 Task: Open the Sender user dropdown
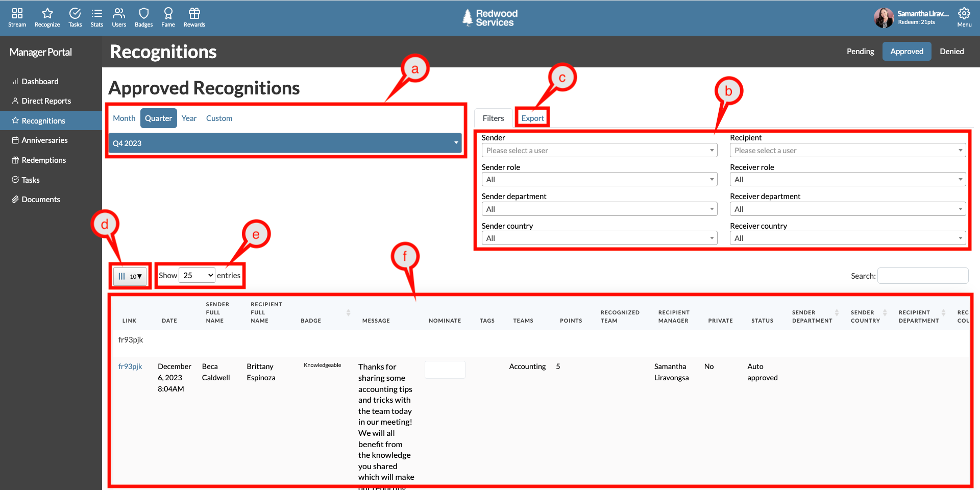[x=599, y=150]
